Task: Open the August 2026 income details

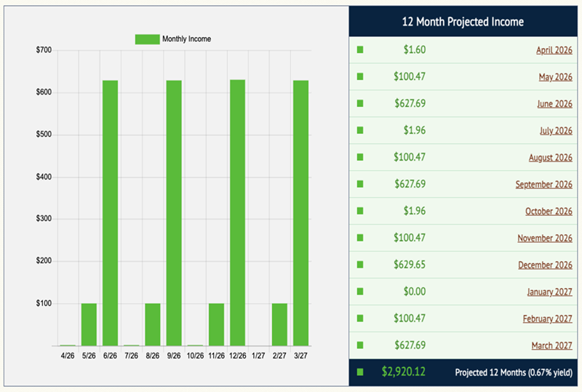Action: (550, 158)
